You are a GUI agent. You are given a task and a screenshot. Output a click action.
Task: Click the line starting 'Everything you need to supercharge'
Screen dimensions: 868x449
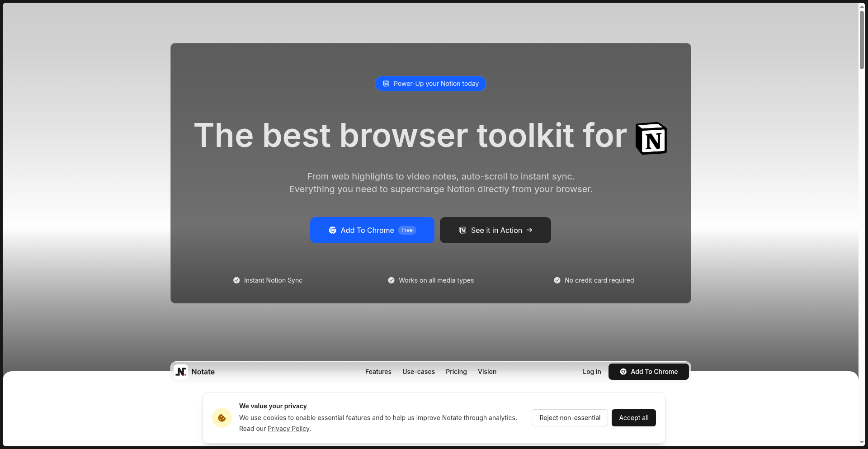(441, 189)
